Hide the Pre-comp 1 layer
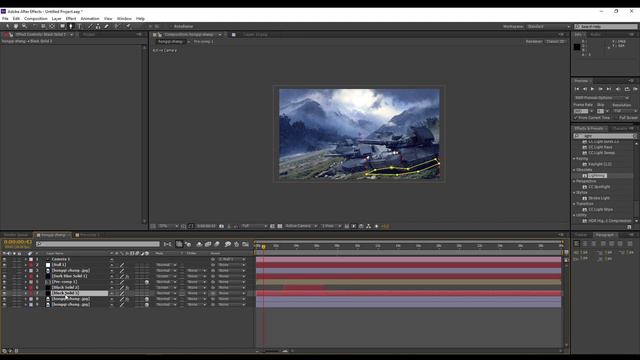Image resolution: width=640 pixels, height=360 pixels. click(x=4, y=282)
